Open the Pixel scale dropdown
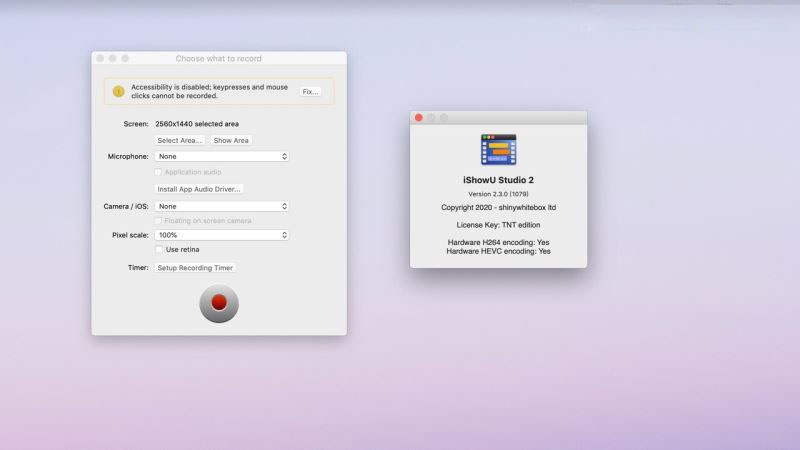 click(x=222, y=235)
